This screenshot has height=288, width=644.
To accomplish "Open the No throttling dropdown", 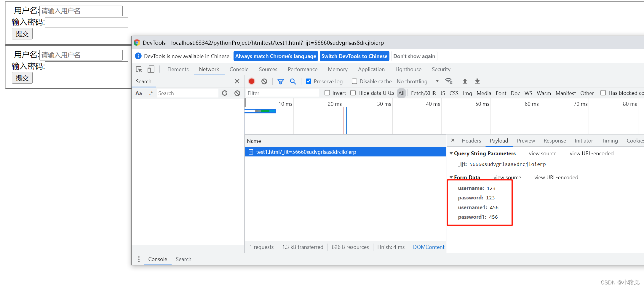I will (x=418, y=81).
